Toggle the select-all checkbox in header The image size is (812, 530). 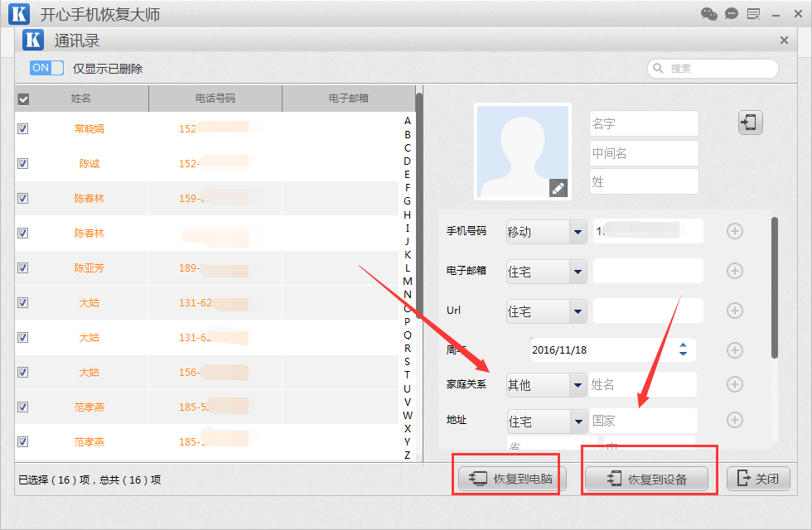23,99
